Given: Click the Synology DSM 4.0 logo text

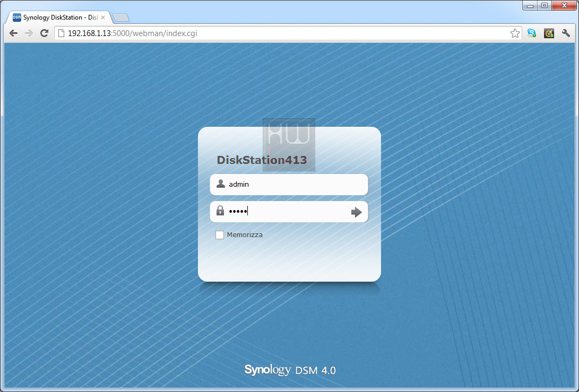Looking at the screenshot, I should [x=290, y=370].
